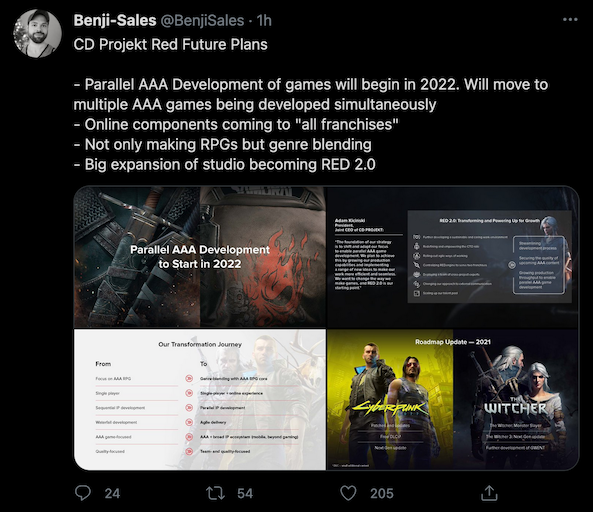The image size is (593, 512).
Task: Open the Roadmap Update 2021 image
Action: 453,399
